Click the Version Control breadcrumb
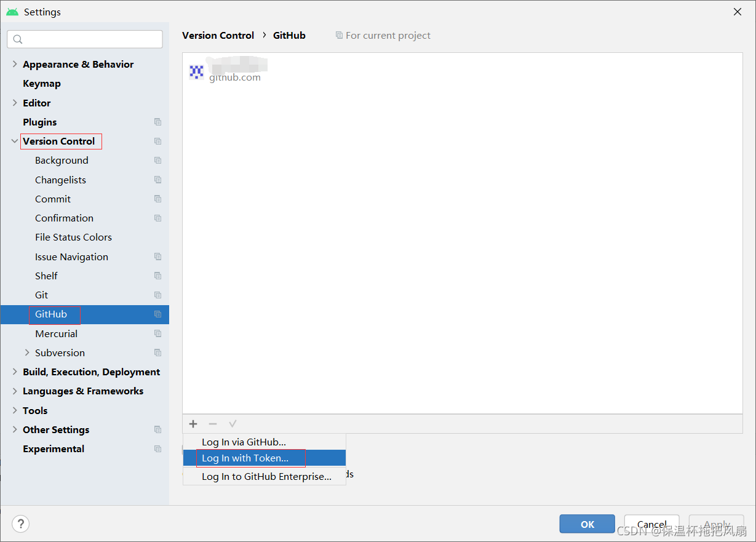The image size is (756, 542). 218,35
